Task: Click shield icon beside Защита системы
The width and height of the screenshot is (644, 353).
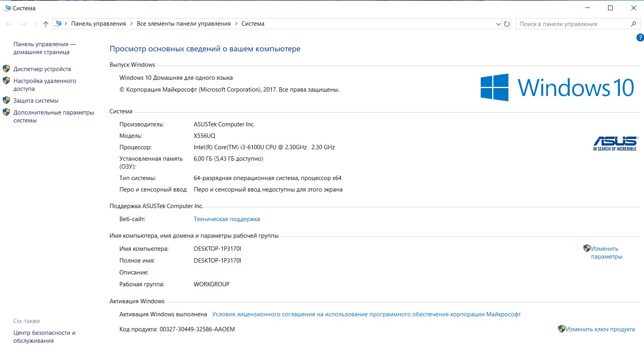Action: pos(6,100)
